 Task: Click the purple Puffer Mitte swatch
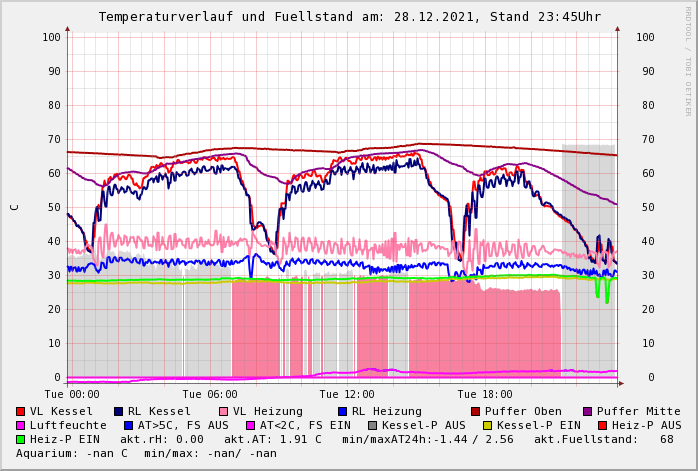pyautogui.click(x=588, y=411)
